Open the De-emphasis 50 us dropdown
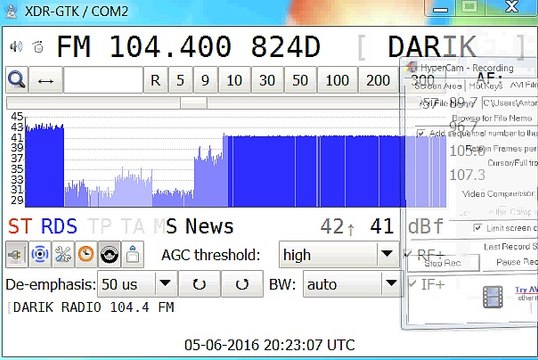This screenshot has width=538, height=360. click(x=138, y=284)
